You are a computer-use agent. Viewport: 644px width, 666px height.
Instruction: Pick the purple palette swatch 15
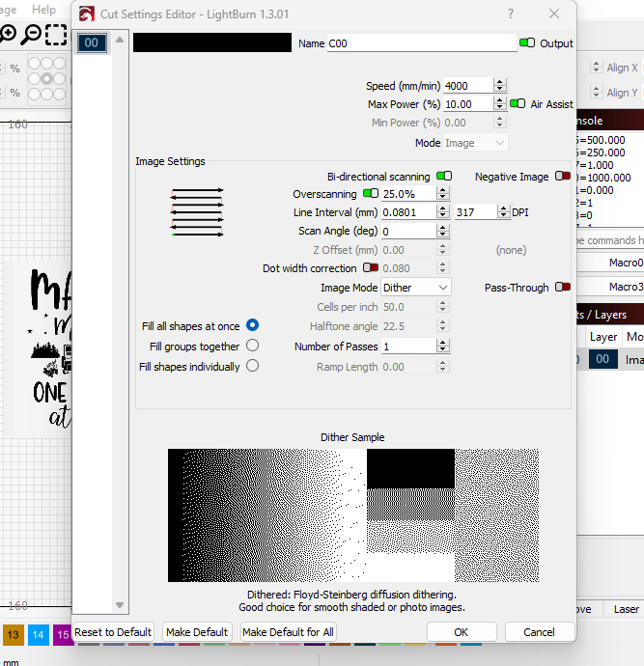tap(63, 634)
